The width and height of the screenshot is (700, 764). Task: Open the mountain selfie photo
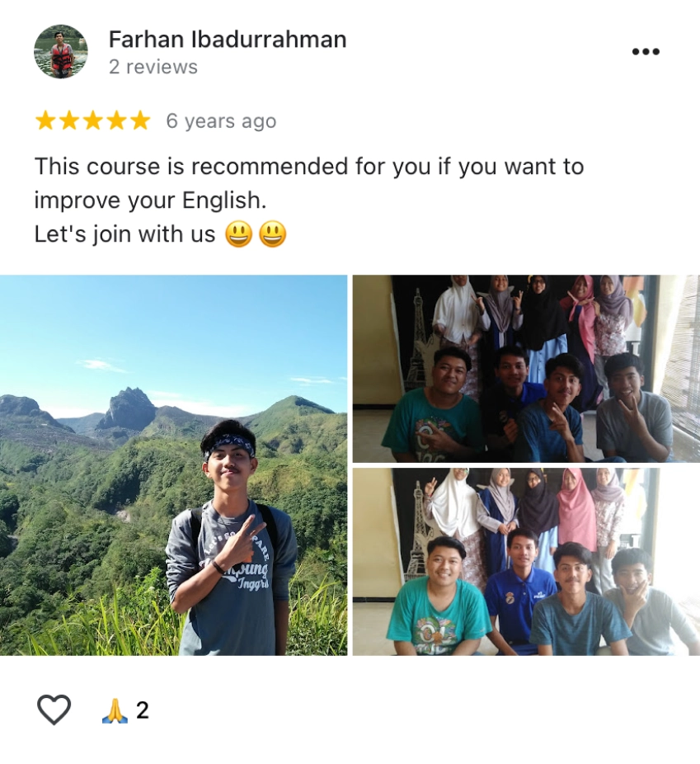pyautogui.click(x=173, y=465)
